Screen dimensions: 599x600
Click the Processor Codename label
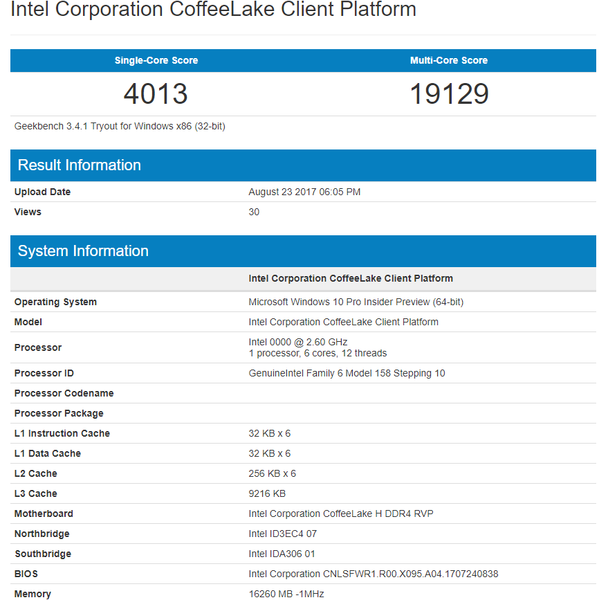coord(64,393)
